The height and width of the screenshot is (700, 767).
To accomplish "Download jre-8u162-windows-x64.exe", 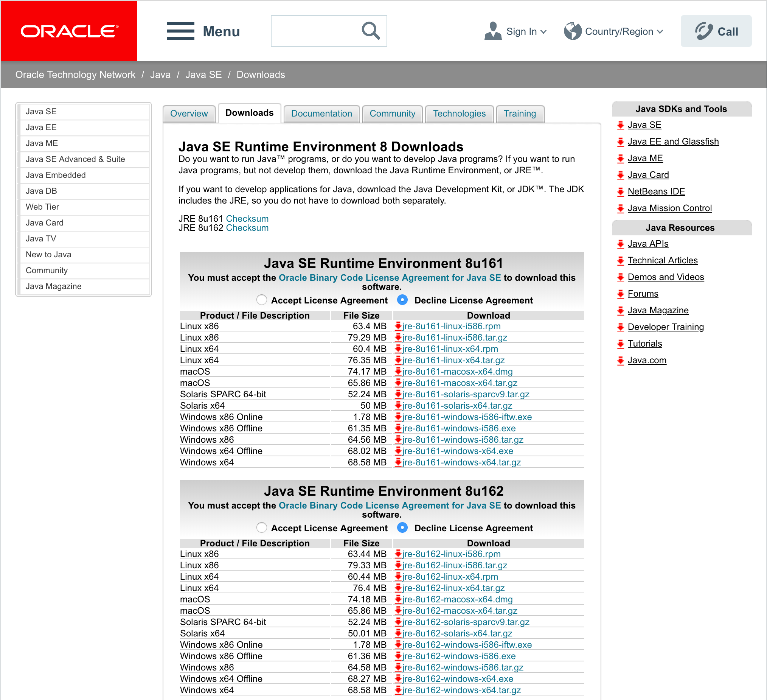I will click(458, 679).
